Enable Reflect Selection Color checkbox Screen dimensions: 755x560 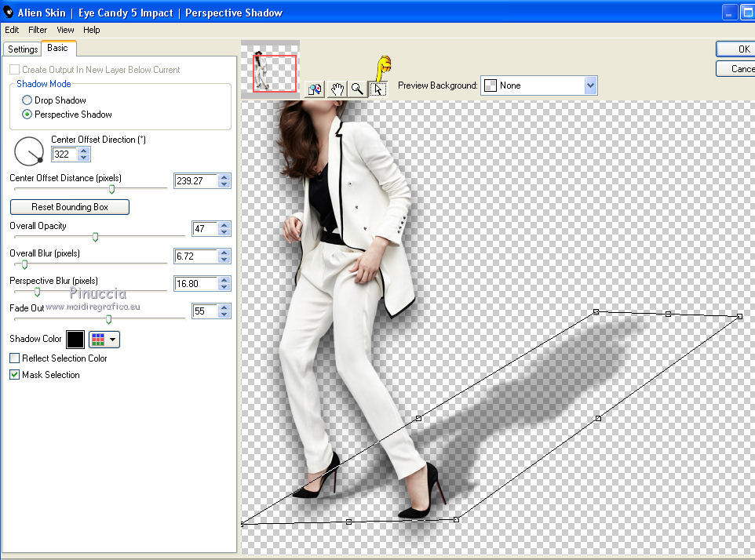coord(15,358)
